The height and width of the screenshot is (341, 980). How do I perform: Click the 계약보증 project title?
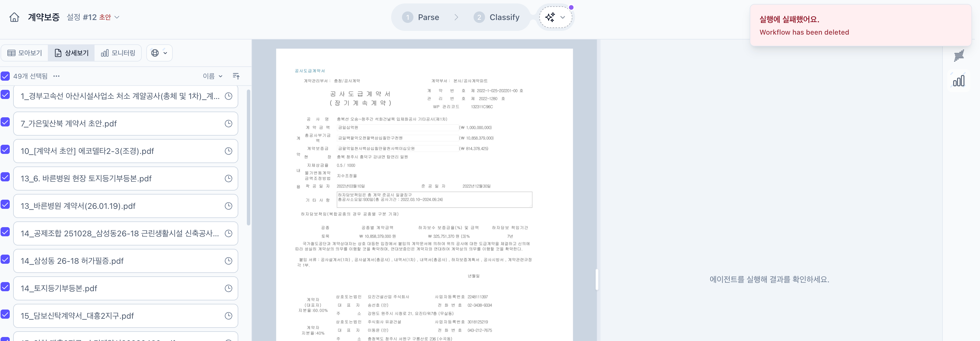(x=44, y=17)
